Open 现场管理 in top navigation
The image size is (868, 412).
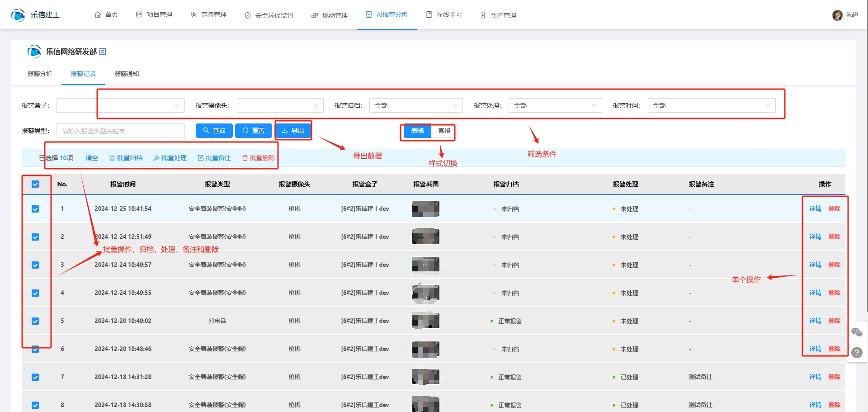click(x=330, y=15)
